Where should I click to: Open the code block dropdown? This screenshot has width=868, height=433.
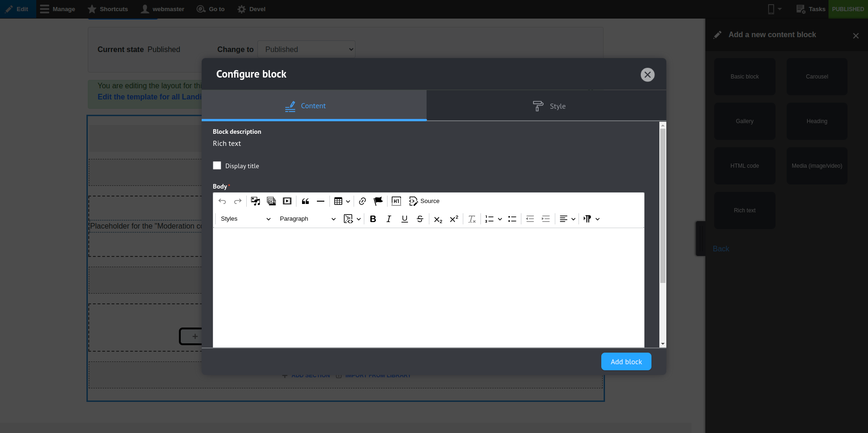click(352, 219)
